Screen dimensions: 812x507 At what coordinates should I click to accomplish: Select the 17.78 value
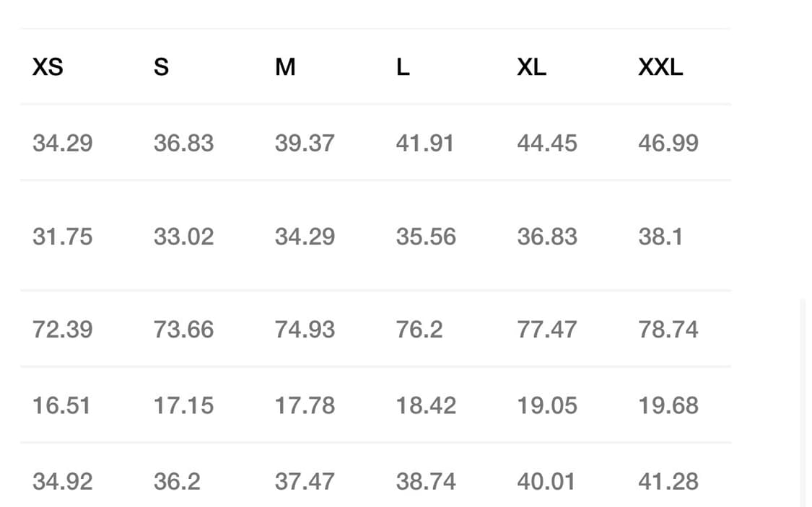(x=305, y=405)
